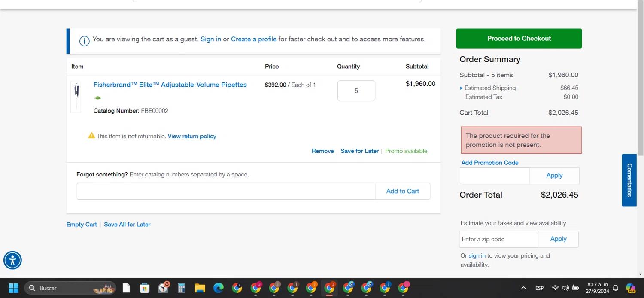Screen dimensions: 644x298
Task: Click the Estimated Shipping $66.45 value
Action: click(x=569, y=88)
